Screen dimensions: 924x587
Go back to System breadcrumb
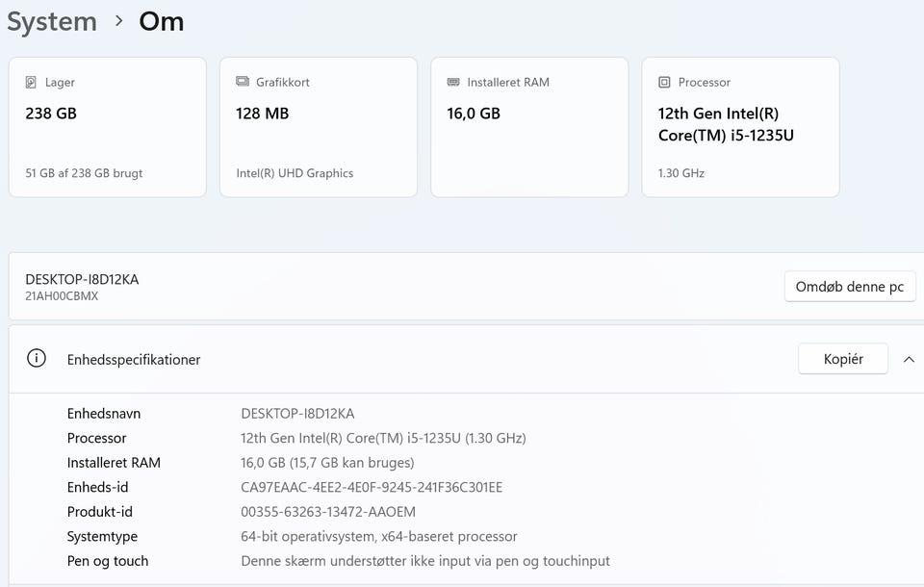[x=52, y=21]
